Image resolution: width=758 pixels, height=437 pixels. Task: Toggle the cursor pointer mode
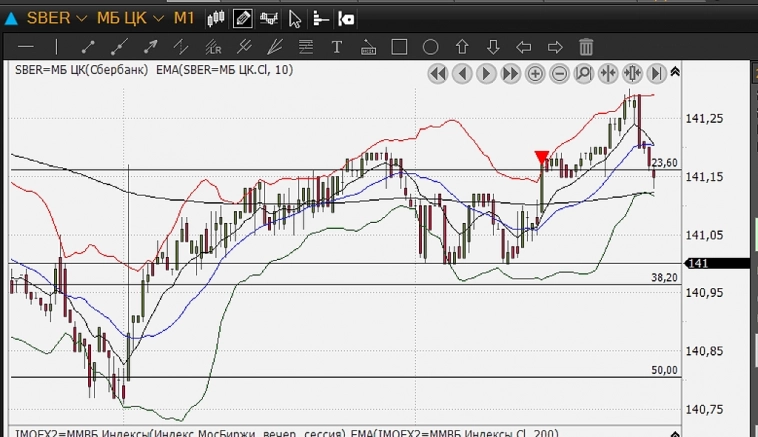click(294, 18)
